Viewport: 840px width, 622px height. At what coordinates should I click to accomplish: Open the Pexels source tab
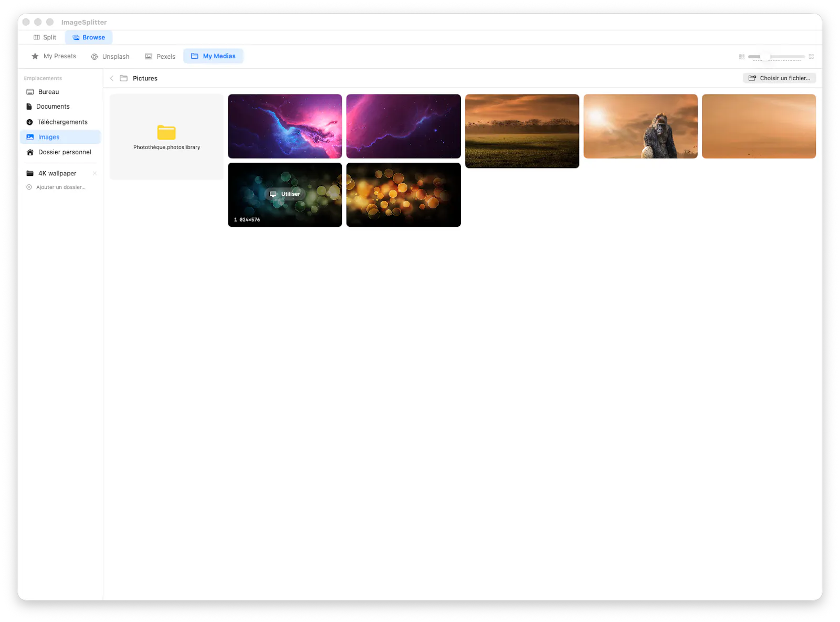pyautogui.click(x=160, y=57)
